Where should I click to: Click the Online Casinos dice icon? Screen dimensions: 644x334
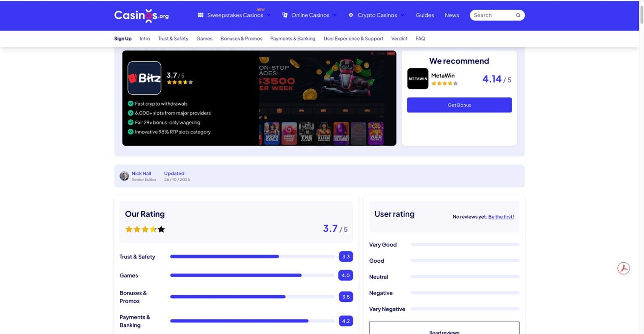coord(285,15)
